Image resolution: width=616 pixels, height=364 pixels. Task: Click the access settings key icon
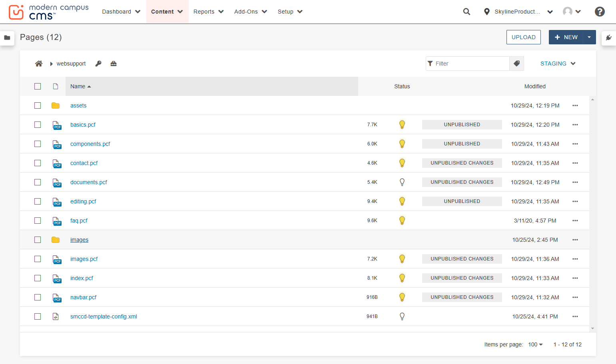(98, 64)
